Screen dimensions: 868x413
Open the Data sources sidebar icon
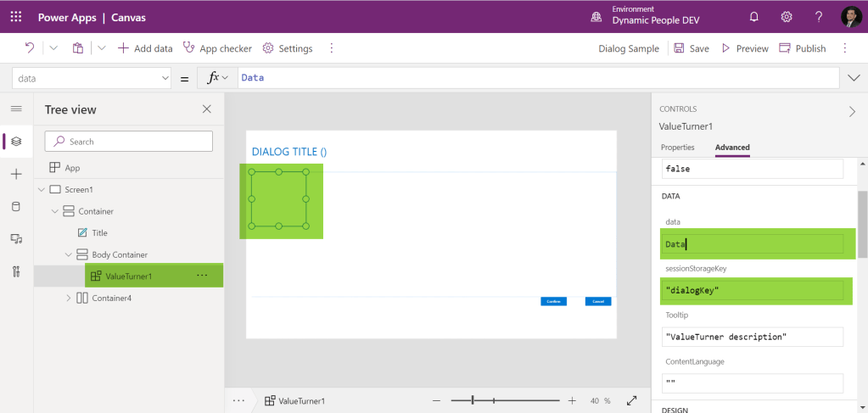tap(16, 206)
